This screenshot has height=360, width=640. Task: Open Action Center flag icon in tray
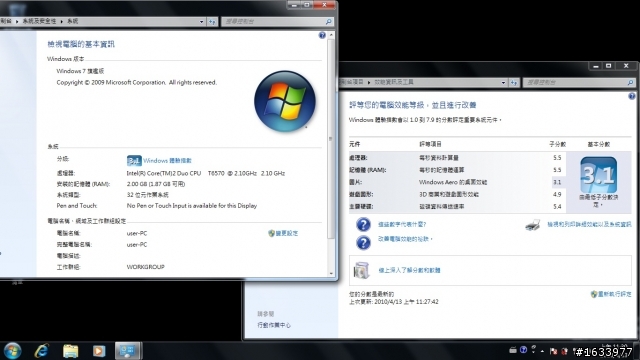coord(553,351)
